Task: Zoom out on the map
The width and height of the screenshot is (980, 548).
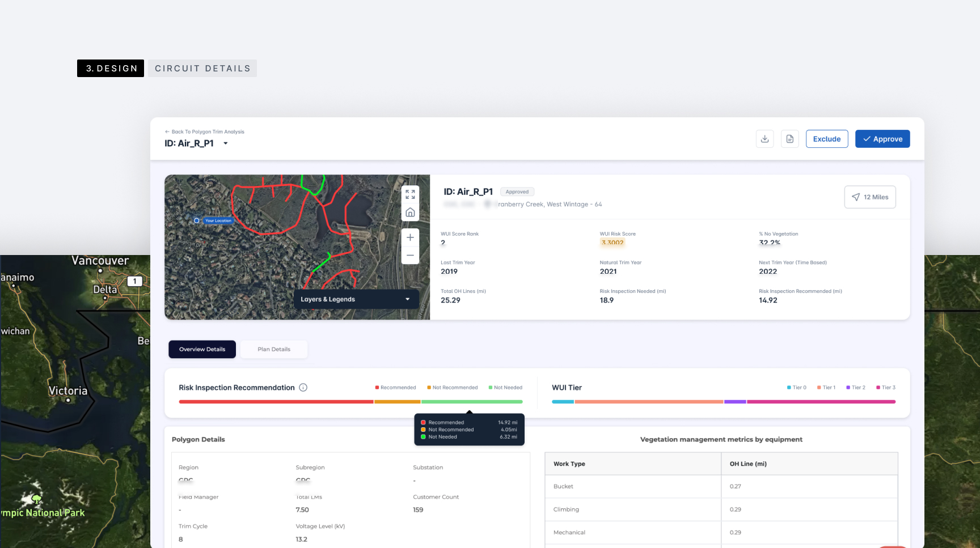Action: [x=410, y=256]
